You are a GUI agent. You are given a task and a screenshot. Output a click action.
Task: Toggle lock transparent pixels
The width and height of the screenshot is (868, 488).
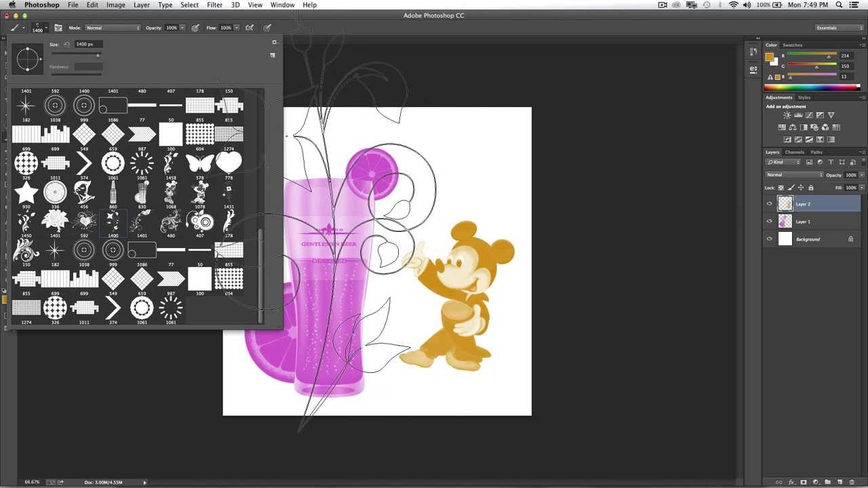[781, 188]
